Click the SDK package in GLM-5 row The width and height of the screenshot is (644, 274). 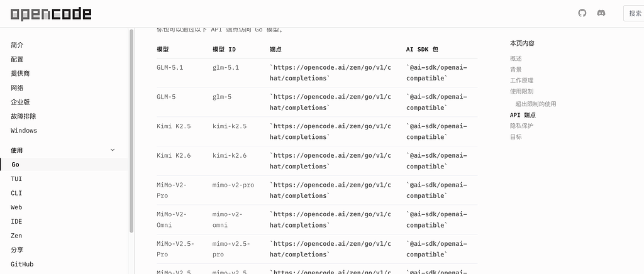[436, 102]
